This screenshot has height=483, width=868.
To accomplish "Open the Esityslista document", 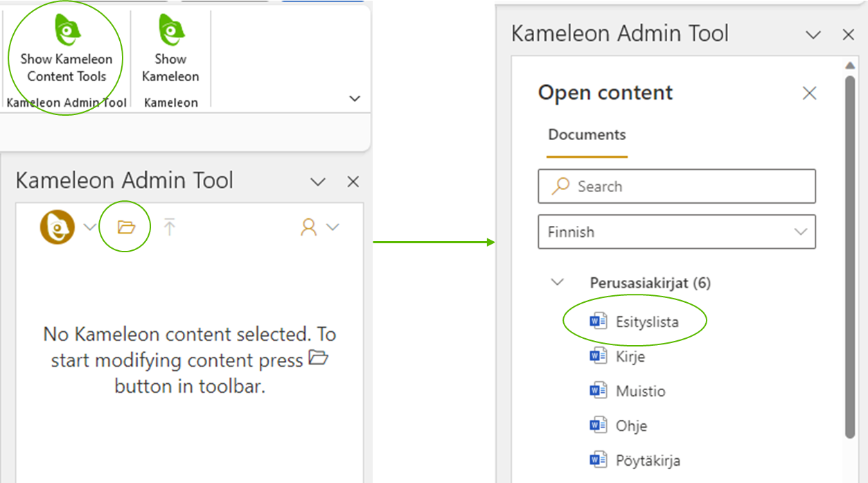I will [x=646, y=322].
